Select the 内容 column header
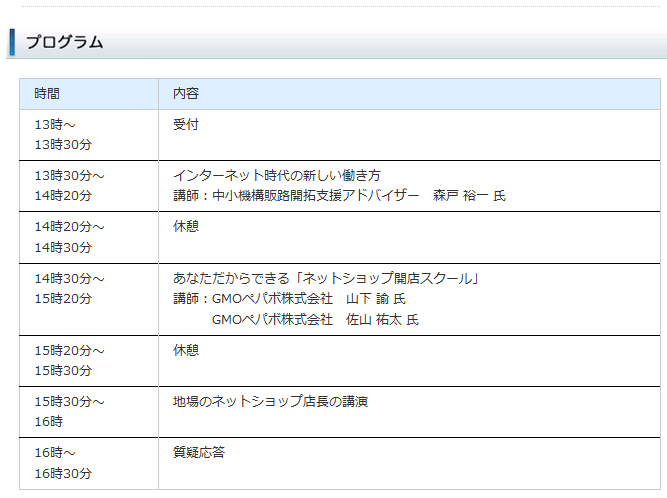Image resolution: width=667 pixels, height=498 pixels. (x=409, y=94)
